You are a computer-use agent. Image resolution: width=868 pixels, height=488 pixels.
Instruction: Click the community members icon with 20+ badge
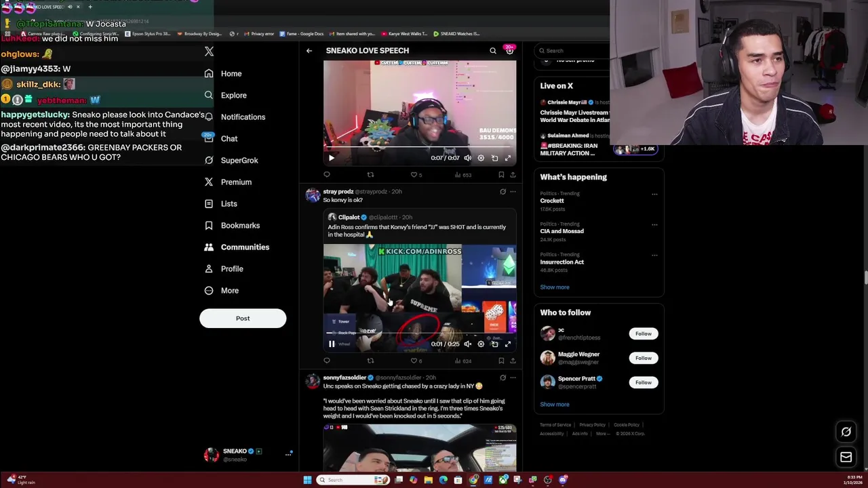tap(509, 50)
